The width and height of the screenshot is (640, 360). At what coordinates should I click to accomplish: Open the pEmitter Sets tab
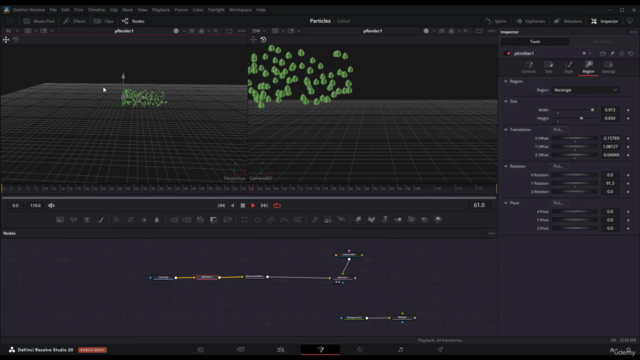pos(549,67)
